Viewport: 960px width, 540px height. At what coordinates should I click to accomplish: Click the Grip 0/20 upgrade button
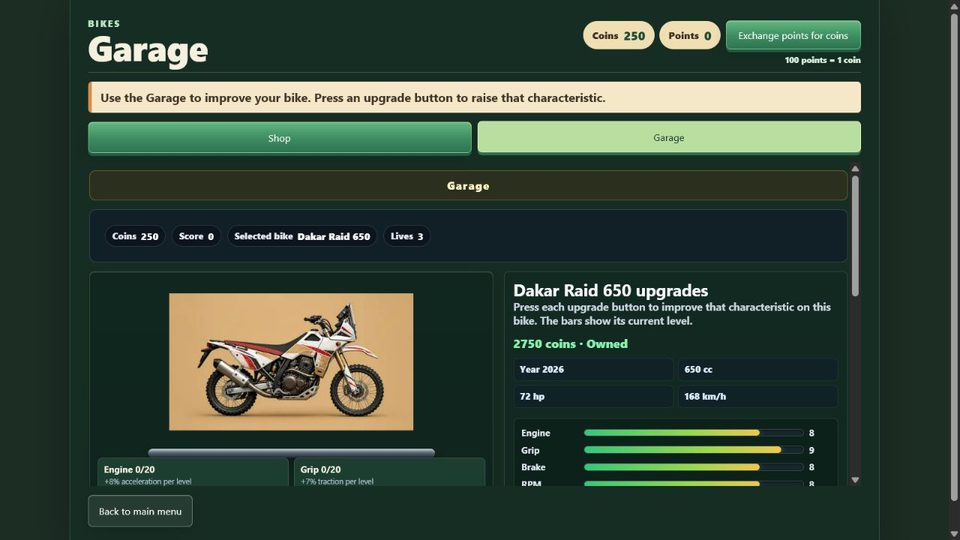pyautogui.click(x=389, y=473)
